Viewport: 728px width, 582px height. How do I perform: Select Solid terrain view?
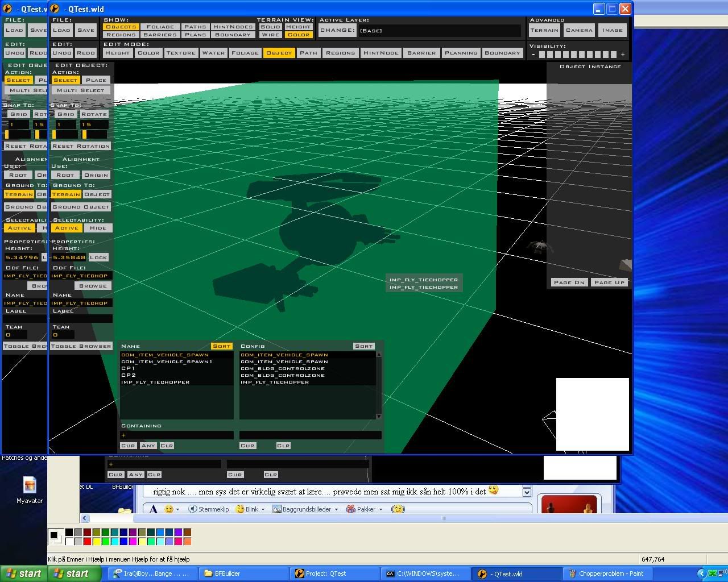[270, 27]
